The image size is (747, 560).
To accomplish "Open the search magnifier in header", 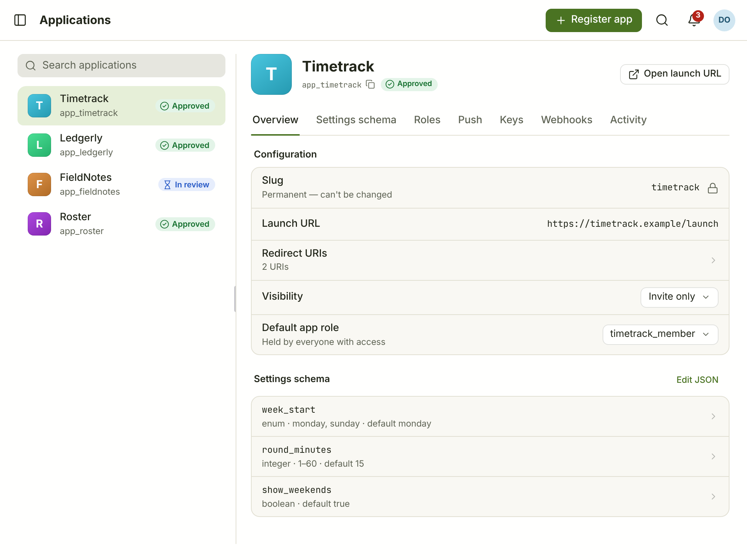I will 662,20.
